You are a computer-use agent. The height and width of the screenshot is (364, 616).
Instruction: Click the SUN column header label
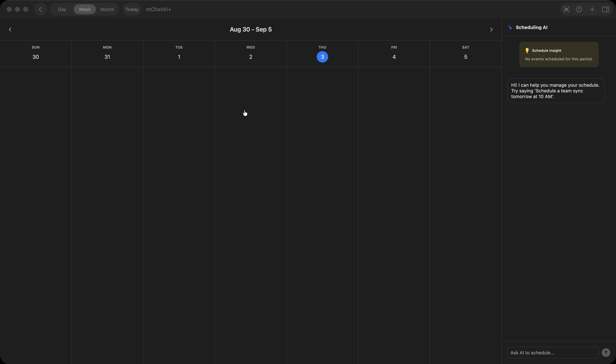(36, 47)
